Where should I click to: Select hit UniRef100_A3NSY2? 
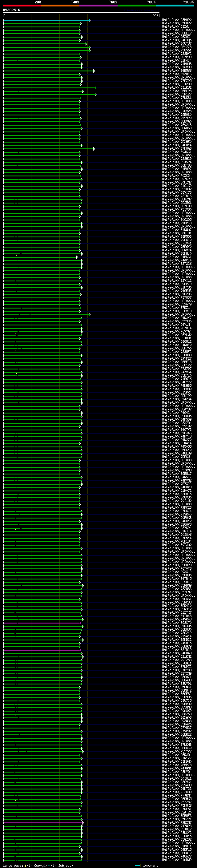(x=177, y=833)
